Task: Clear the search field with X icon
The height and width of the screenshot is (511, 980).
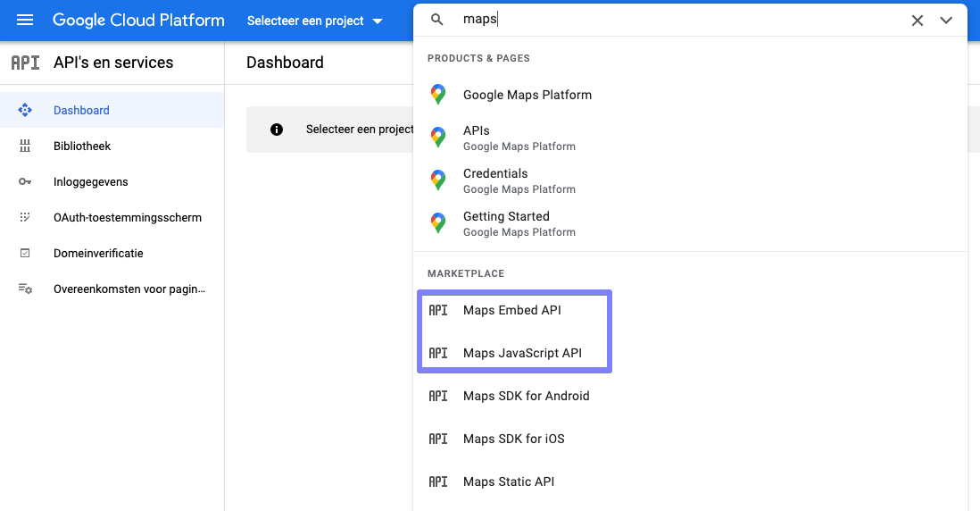Action: [917, 21]
